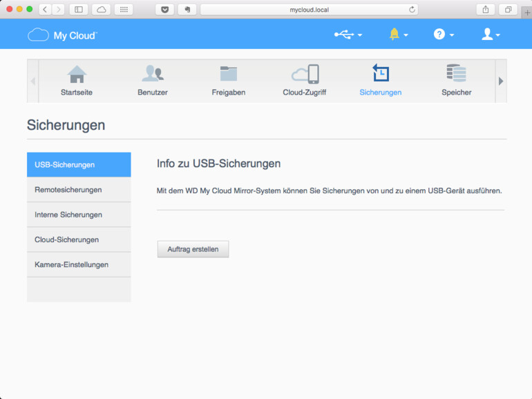Click the iCloud tabs toolbar icon
Viewport: 532px width, 399px height.
pyautogui.click(x=101, y=10)
